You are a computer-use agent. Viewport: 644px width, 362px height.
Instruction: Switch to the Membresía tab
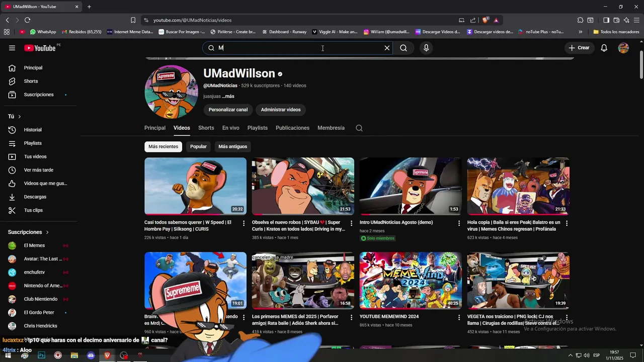(x=331, y=128)
